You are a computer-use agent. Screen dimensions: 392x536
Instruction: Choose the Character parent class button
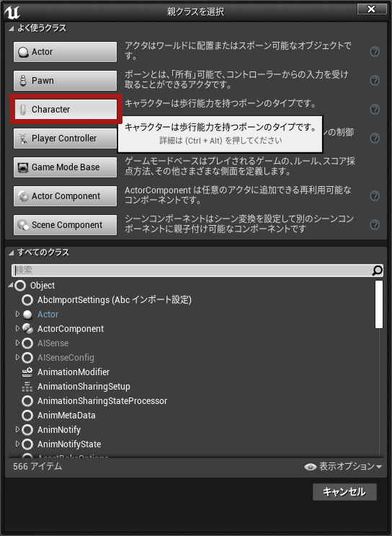click(x=66, y=110)
